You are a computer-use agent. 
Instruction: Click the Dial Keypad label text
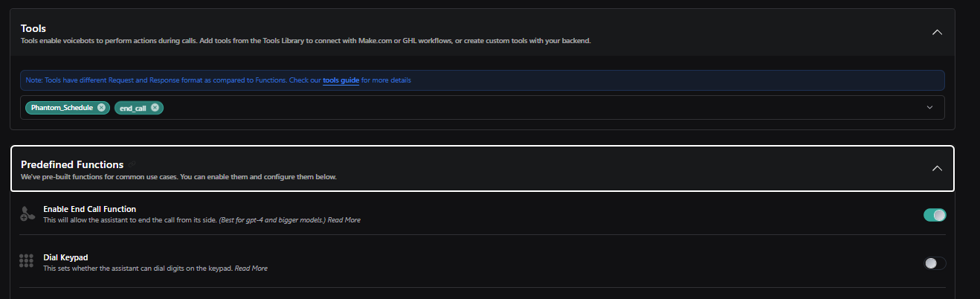tap(65, 257)
